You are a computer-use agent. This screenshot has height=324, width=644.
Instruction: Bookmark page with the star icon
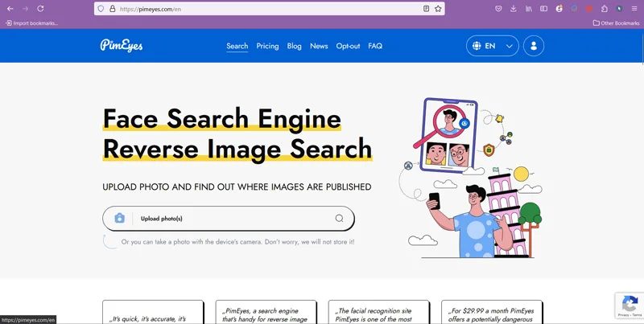(x=438, y=9)
